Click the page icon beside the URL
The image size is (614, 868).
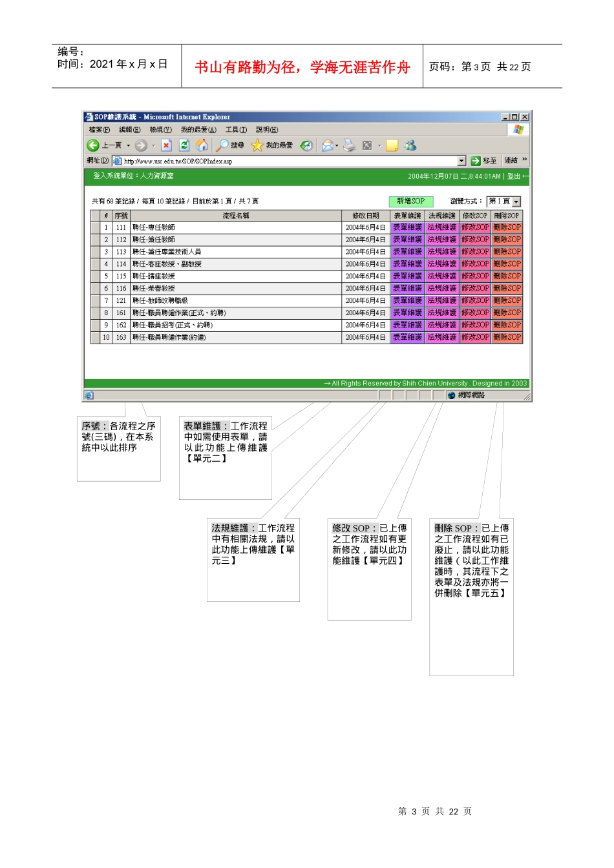(x=118, y=161)
